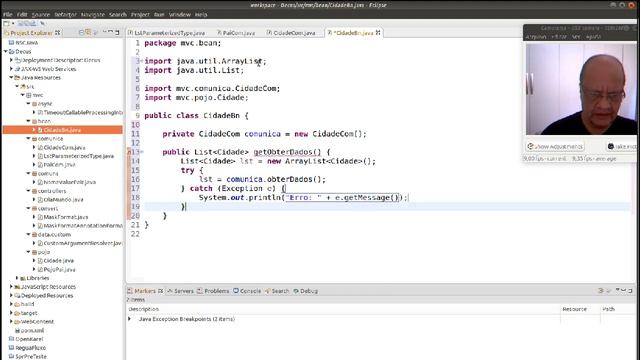The image size is (640, 360).
Task: Open the Search view tab
Action: (277, 291)
